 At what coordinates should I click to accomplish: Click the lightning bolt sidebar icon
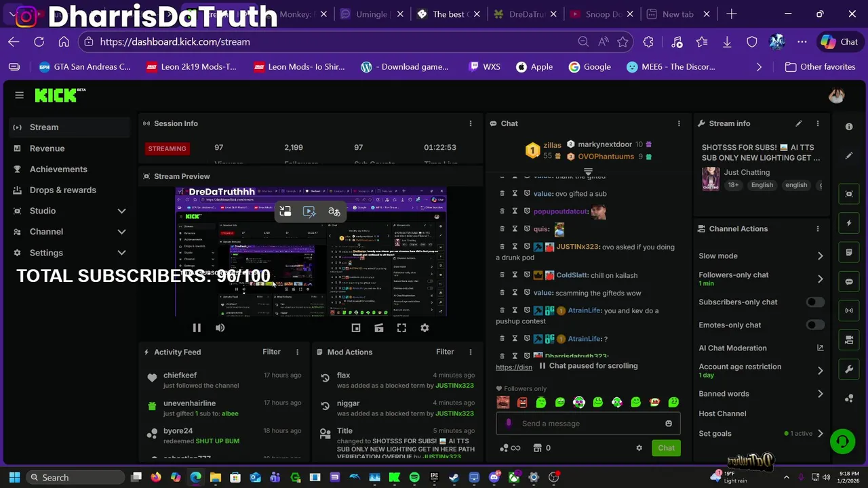click(849, 223)
